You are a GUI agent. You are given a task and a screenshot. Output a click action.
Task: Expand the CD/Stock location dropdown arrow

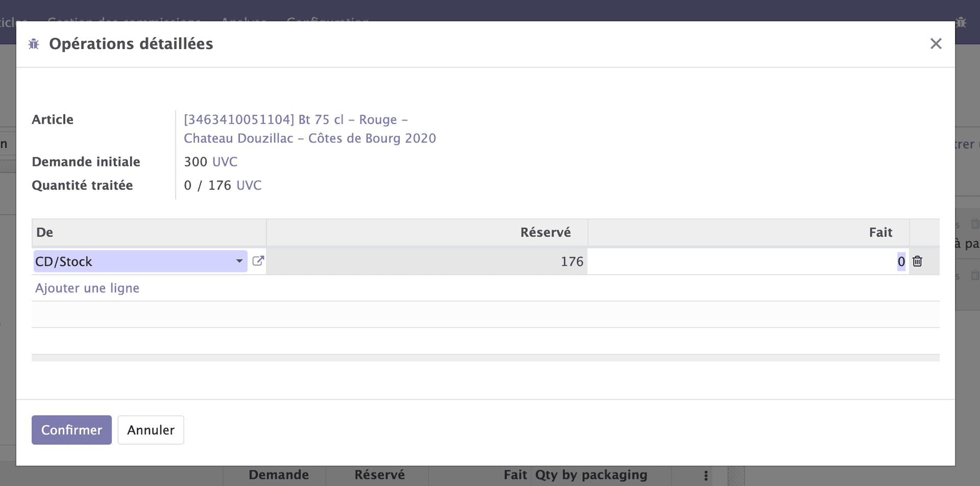tap(238, 261)
